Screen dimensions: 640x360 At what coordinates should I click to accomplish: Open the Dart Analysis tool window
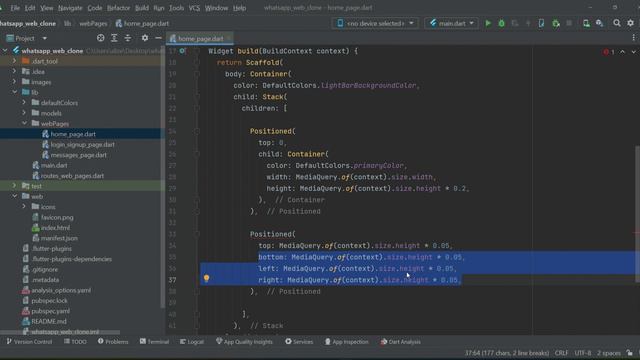pos(400,342)
